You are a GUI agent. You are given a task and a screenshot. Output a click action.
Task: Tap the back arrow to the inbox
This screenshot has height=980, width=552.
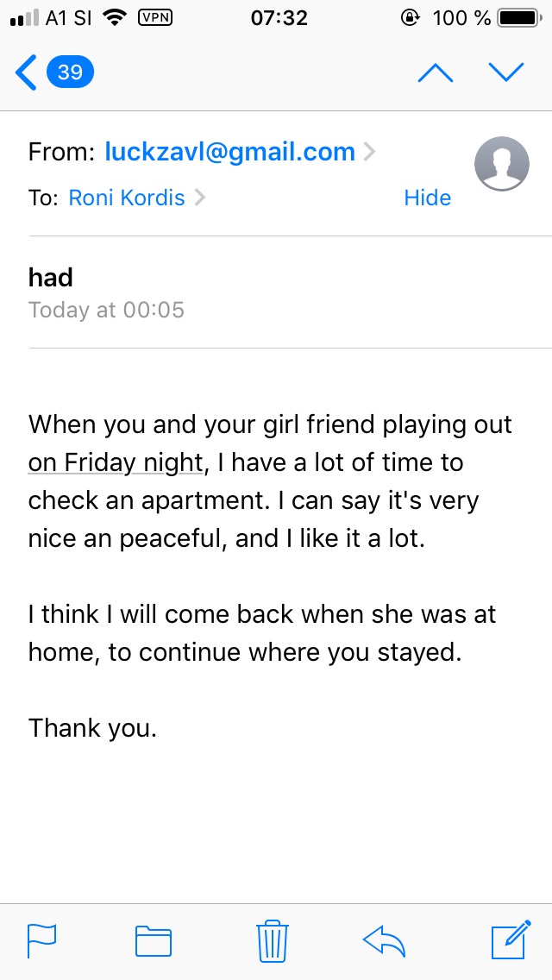(26, 72)
